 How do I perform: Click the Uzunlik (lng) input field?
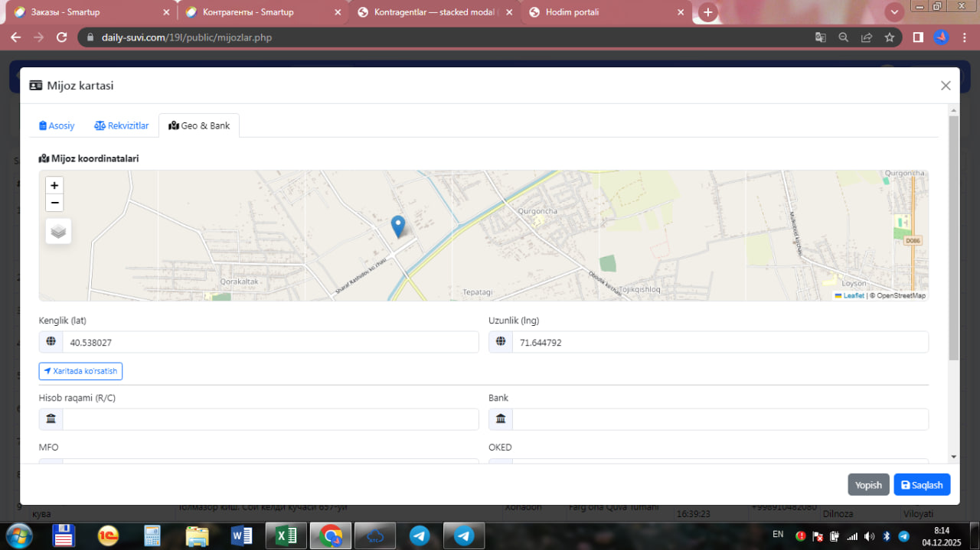[x=720, y=343]
